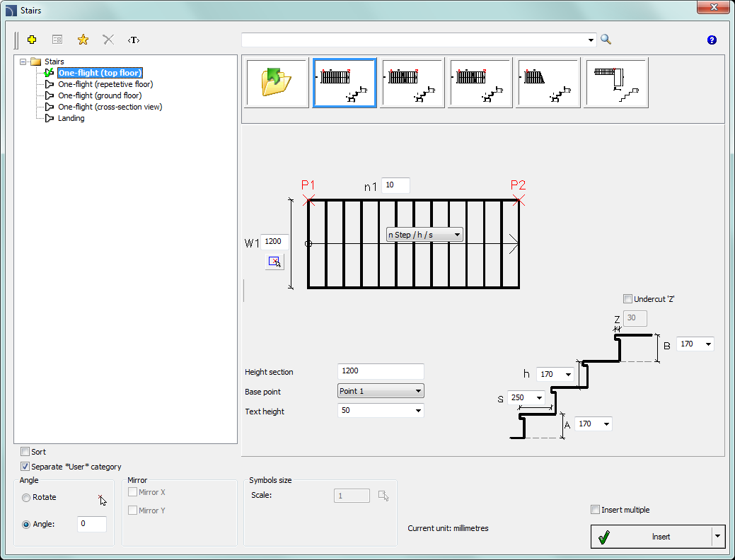Open the blue help question-mark icon
The height and width of the screenshot is (560, 735).
click(x=712, y=40)
